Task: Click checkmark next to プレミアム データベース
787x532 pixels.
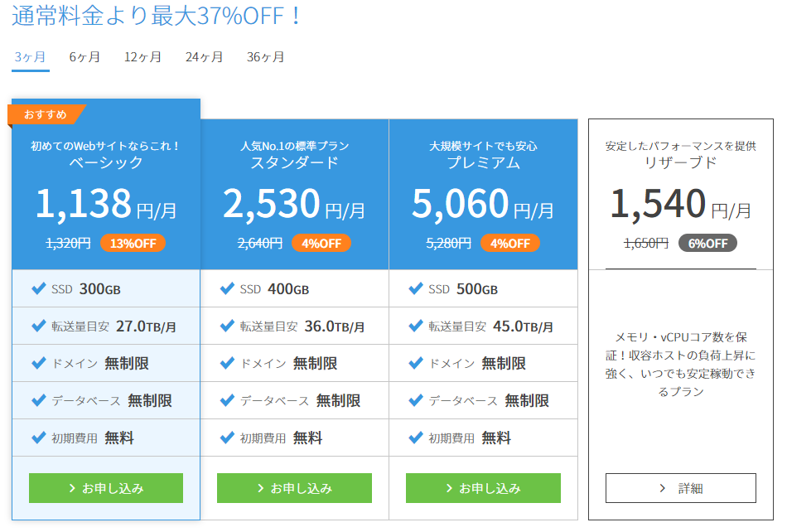Action: click(416, 400)
